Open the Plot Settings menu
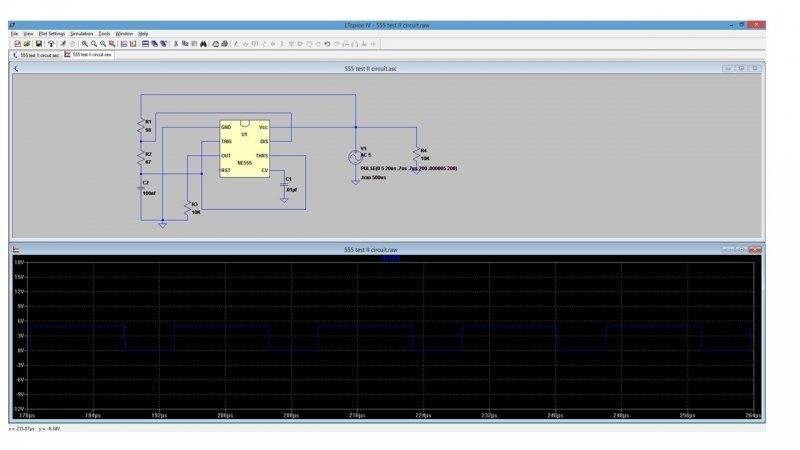Image resolution: width=800 pixels, height=450 pixels. (52, 34)
